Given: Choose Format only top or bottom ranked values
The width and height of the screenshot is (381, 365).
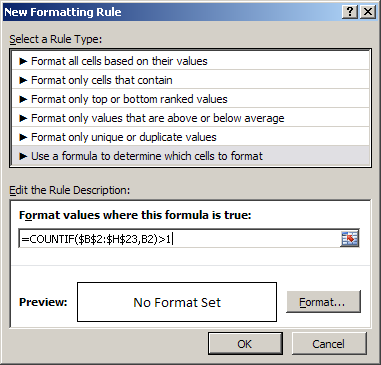Looking at the screenshot, I should 191,99.
